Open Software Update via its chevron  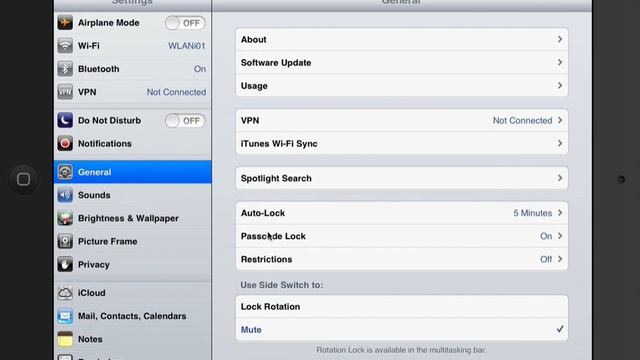click(560, 62)
